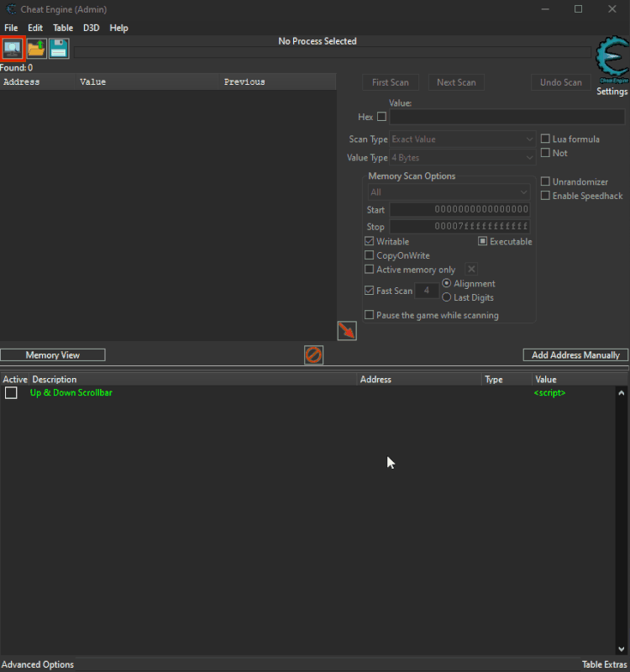
Task: Click the Previous column header
Action: click(x=278, y=81)
